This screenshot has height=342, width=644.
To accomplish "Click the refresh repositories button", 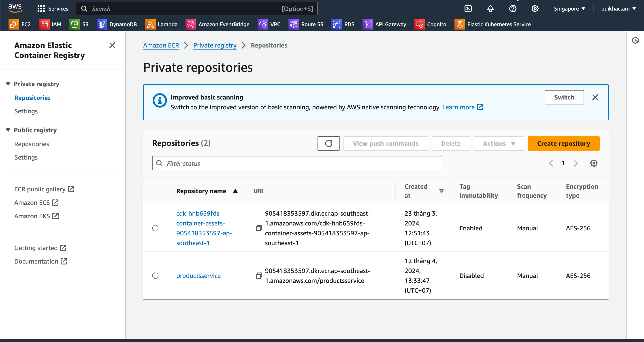I will click(x=328, y=143).
